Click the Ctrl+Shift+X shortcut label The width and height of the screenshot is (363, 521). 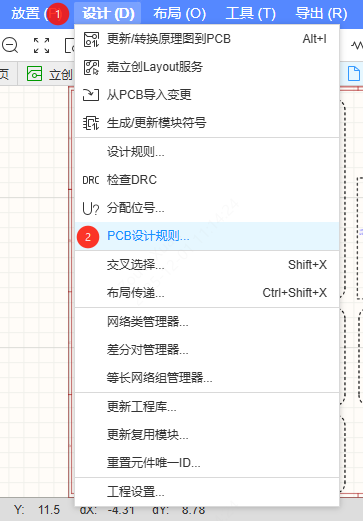tap(295, 293)
